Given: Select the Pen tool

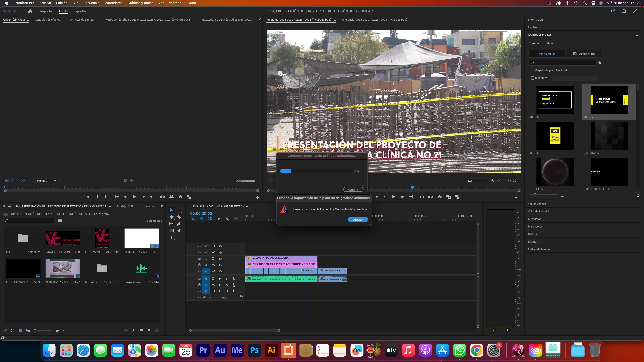Looking at the screenshot, I should [x=179, y=224].
